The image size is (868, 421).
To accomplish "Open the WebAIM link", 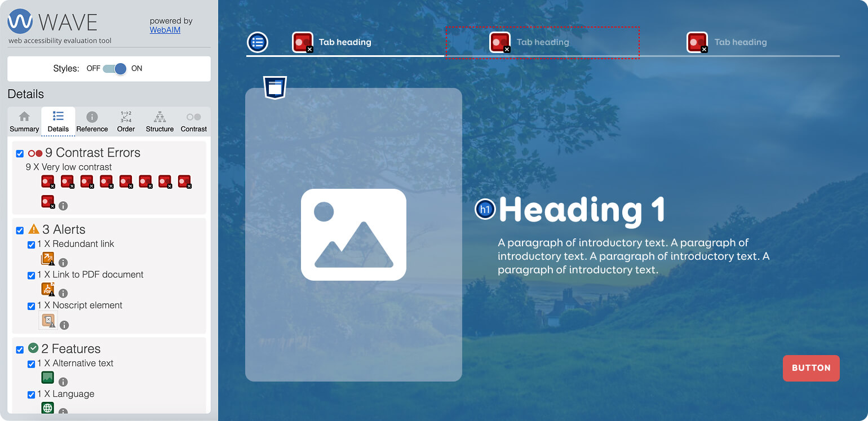I will pyautogui.click(x=165, y=30).
